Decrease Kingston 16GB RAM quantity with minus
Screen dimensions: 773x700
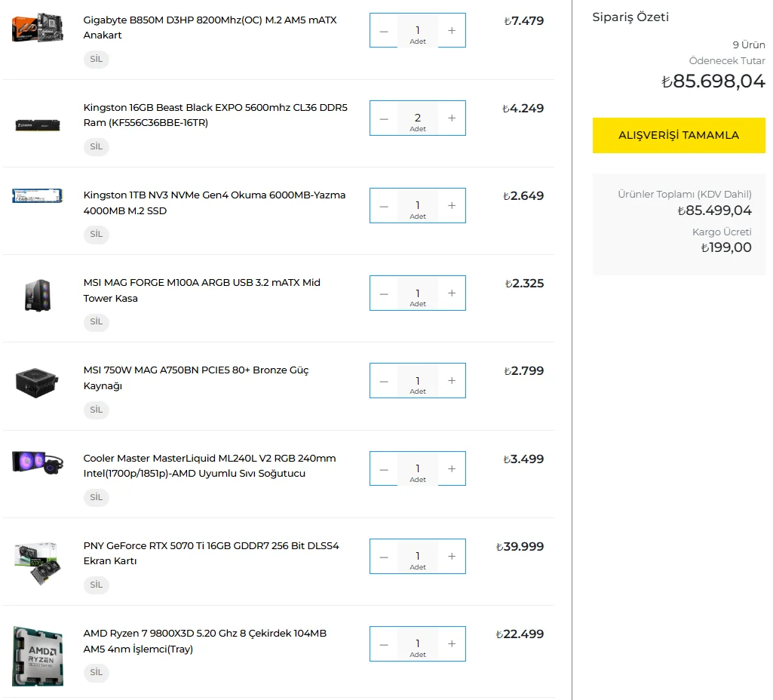point(384,118)
